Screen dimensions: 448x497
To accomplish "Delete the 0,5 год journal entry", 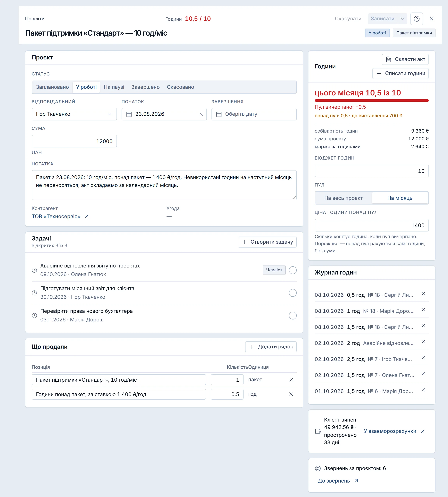I will click(423, 294).
